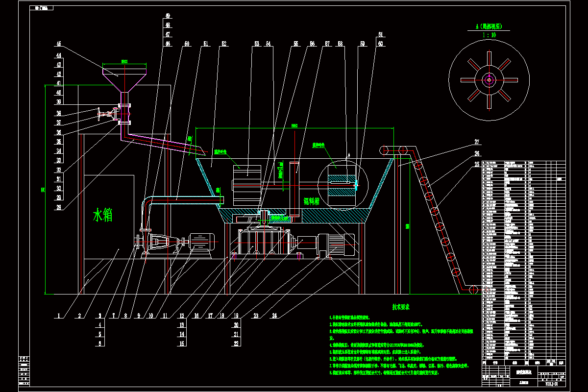Select part balloon number 41

58,84
